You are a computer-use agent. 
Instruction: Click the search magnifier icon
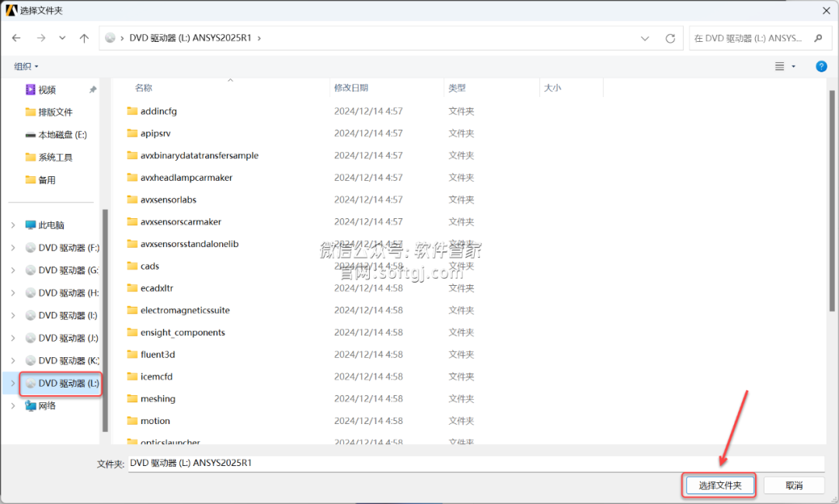(818, 39)
